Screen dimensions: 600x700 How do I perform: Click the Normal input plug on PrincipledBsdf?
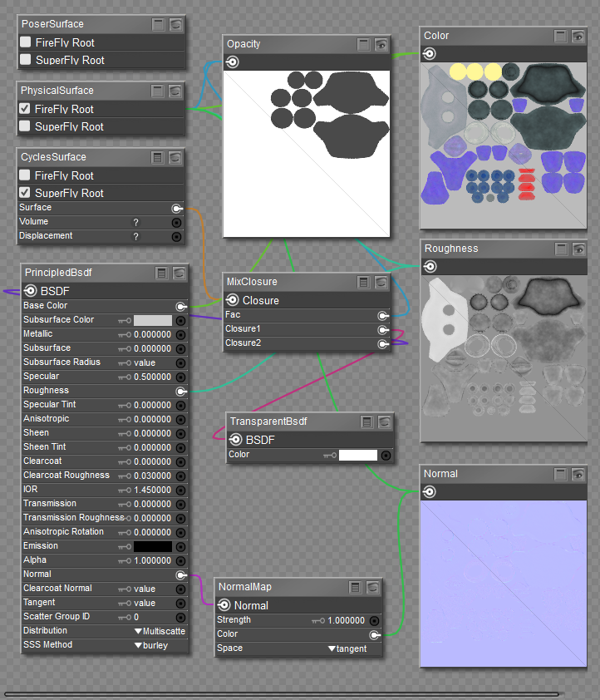click(x=180, y=574)
